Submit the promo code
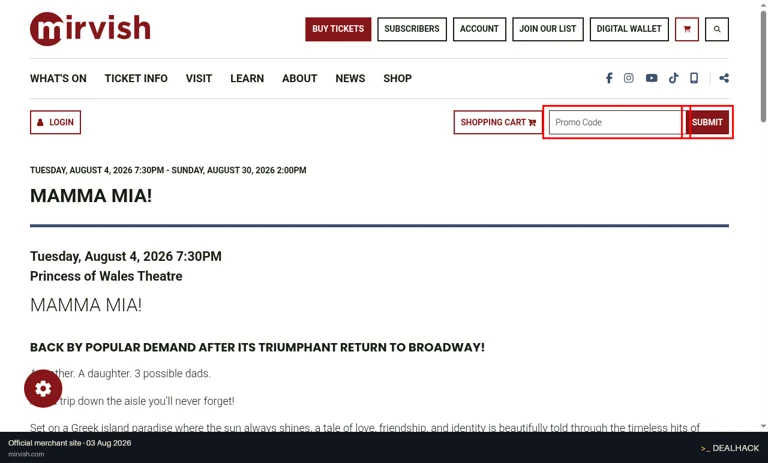This screenshot has height=463, width=768. pyautogui.click(x=707, y=122)
